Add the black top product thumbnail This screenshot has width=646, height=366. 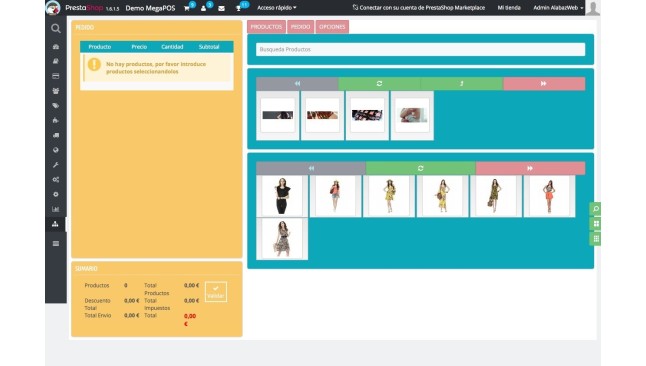pos(282,196)
